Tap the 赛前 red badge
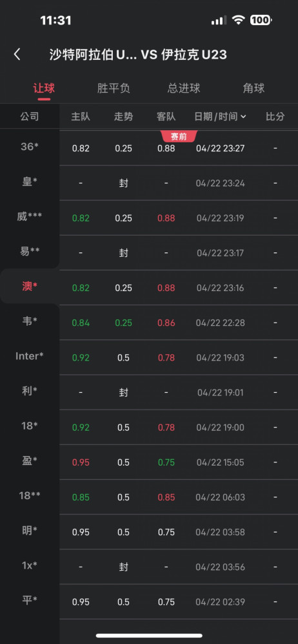Screen dimensions: 298x644 (179, 137)
